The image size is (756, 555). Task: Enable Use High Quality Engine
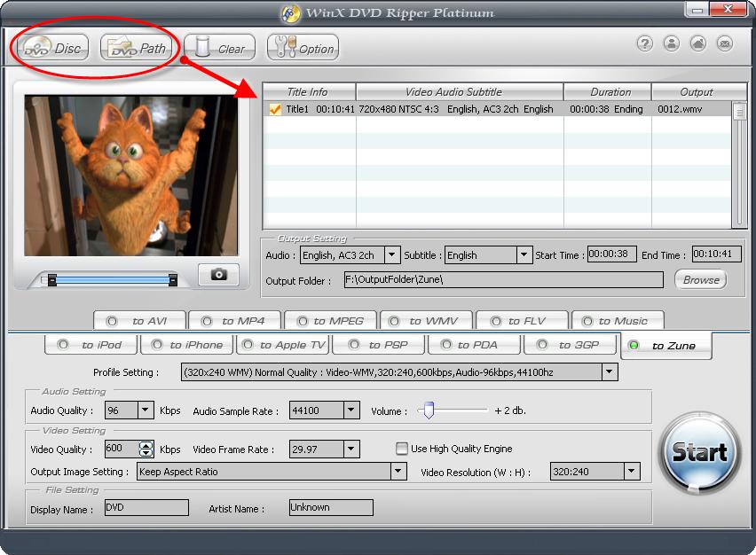click(x=402, y=449)
